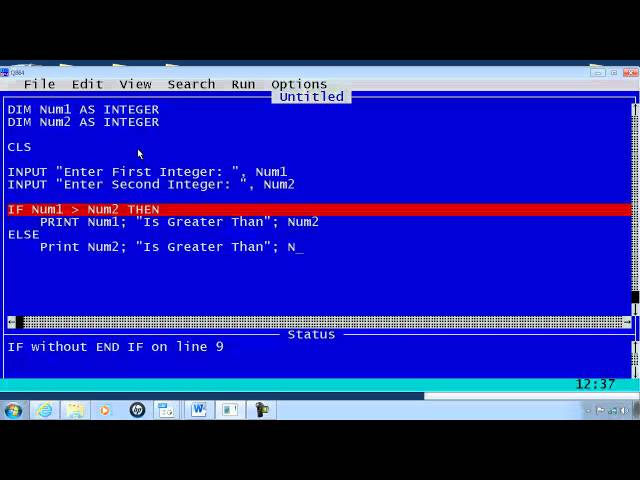Click the IF without END IF status message
640x480 pixels.
[x=116, y=347]
